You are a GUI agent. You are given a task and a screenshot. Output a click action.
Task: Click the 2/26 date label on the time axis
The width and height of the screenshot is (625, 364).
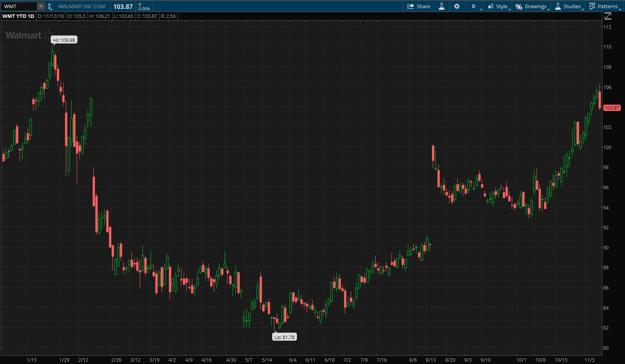tap(117, 360)
